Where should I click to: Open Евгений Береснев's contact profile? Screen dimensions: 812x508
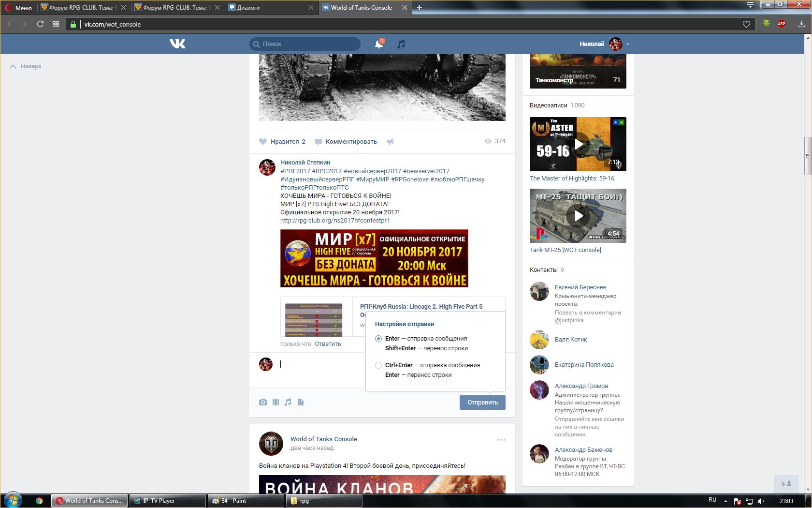tap(580, 287)
